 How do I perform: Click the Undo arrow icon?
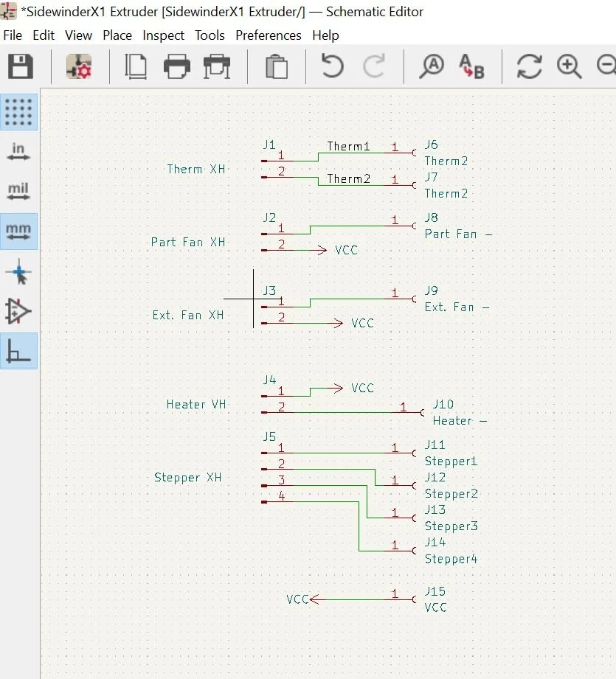(332, 66)
